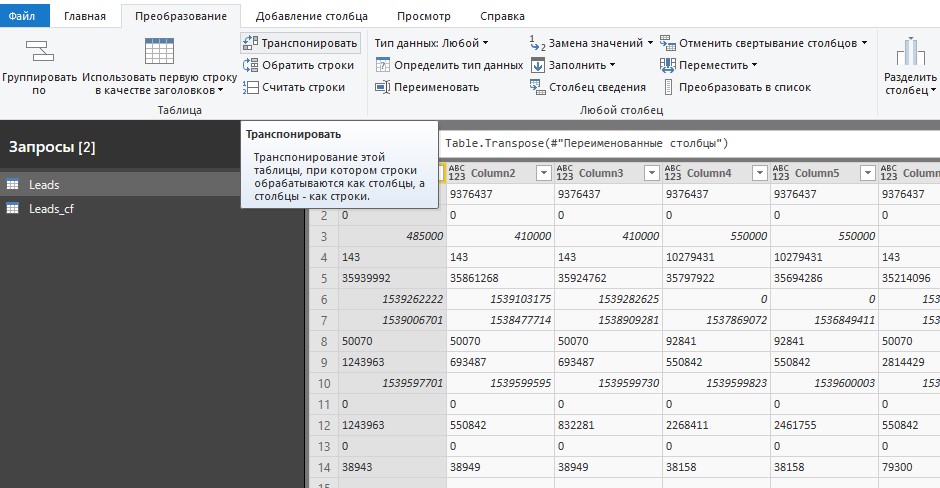Expand Замена значений dropdown arrow
This screenshot has height=488, width=940.
650,43
